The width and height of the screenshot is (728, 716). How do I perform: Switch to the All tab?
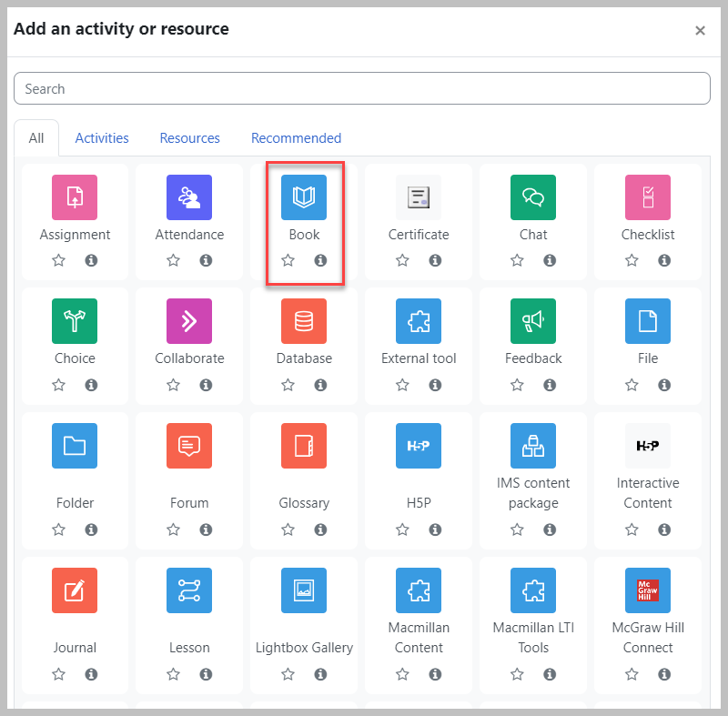[36, 137]
